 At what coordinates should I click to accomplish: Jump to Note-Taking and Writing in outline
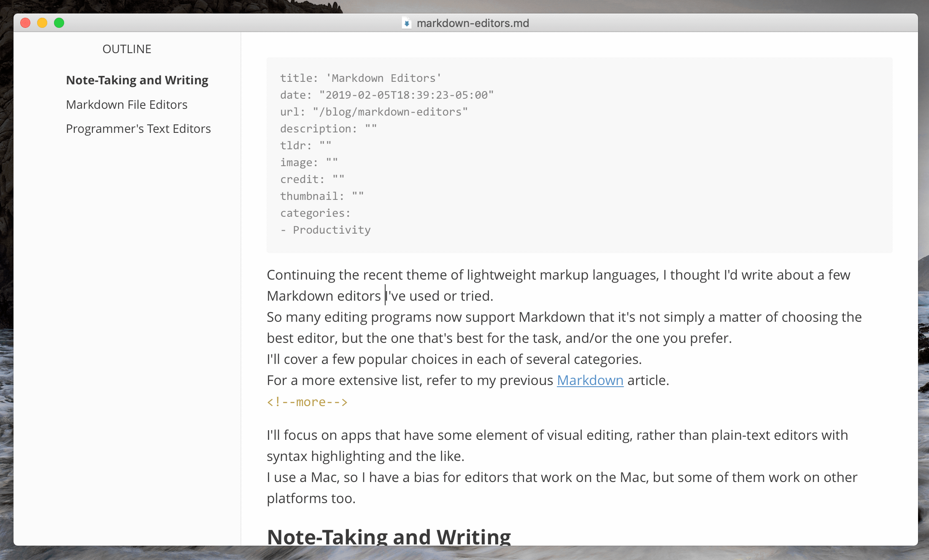click(137, 80)
